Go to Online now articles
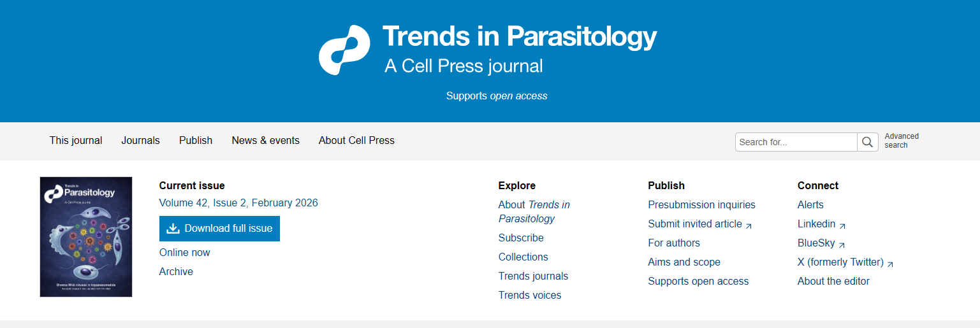 coord(184,253)
